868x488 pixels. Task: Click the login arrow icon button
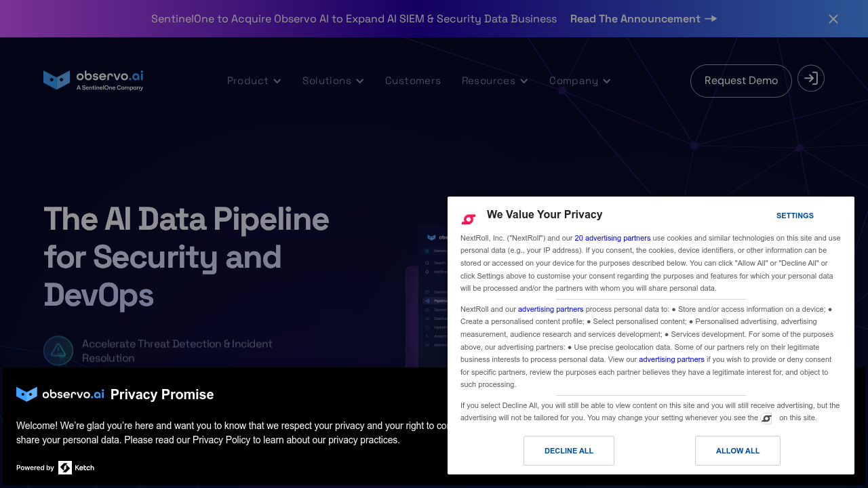(x=810, y=78)
